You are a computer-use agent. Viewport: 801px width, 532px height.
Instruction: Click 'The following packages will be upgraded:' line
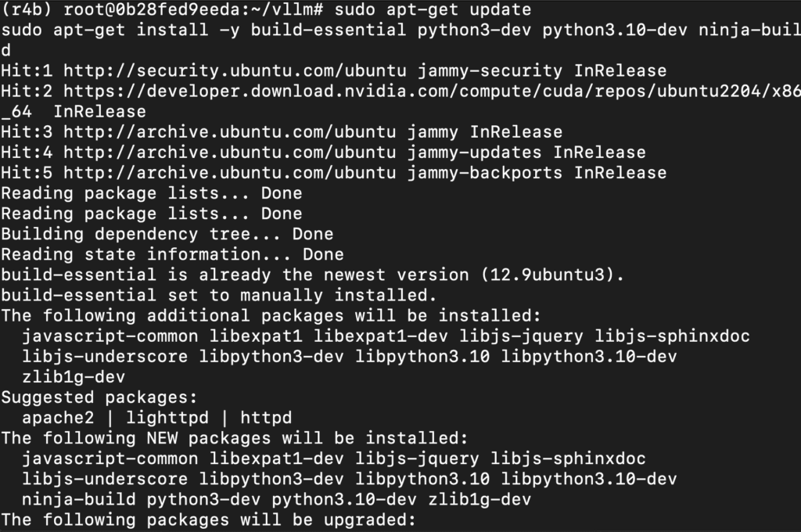tap(208, 520)
